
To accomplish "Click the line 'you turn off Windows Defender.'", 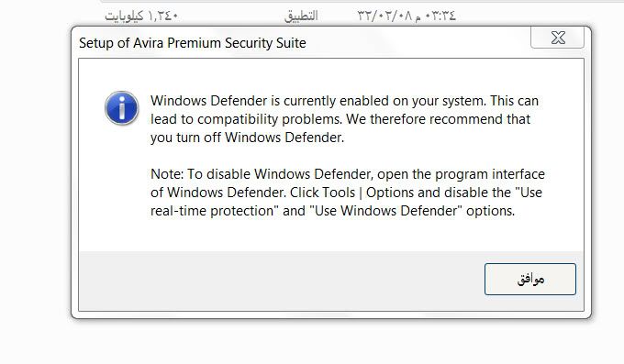I will (247, 138).
